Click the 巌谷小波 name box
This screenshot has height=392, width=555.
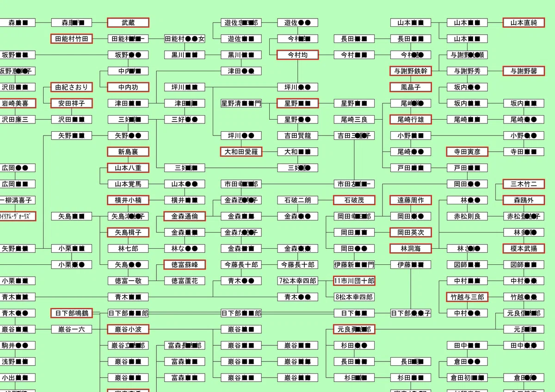[x=128, y=329]
